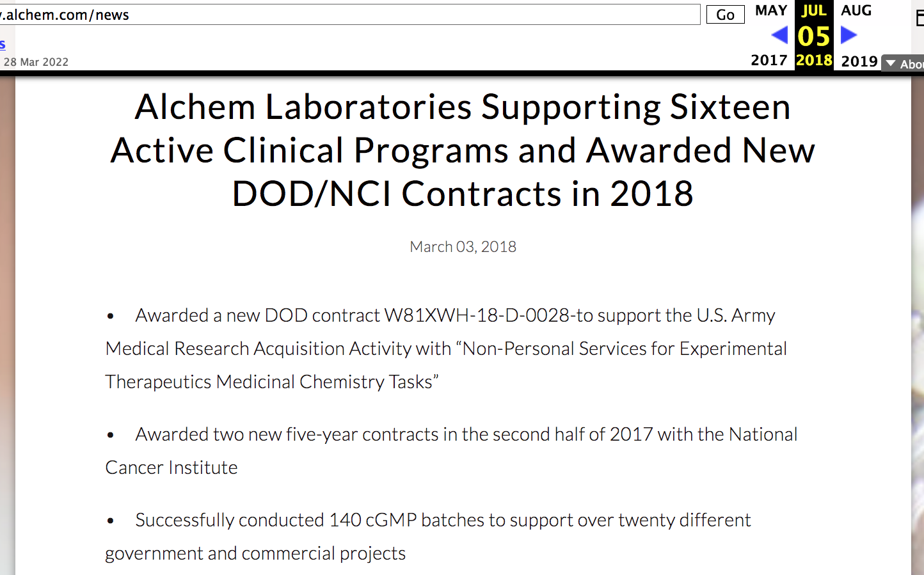Click the 28 Mar 2022 date text
The height and width of the screenshot is (575, 924).
[36, 62]
